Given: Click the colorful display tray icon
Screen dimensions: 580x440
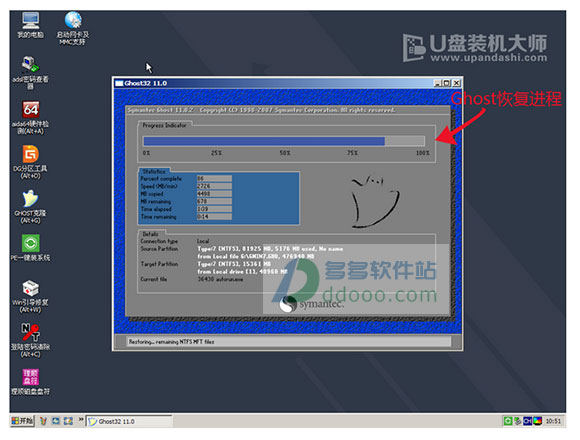Looking at the screenshot, I should click(x=537, y=421).
